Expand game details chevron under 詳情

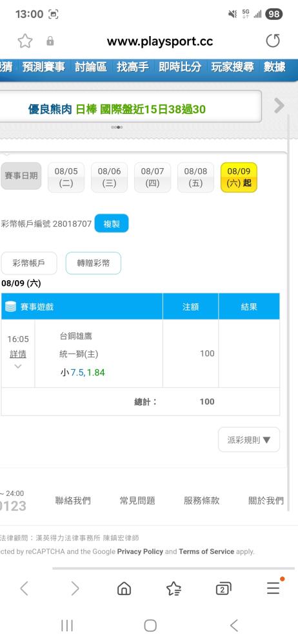(17, 366)
